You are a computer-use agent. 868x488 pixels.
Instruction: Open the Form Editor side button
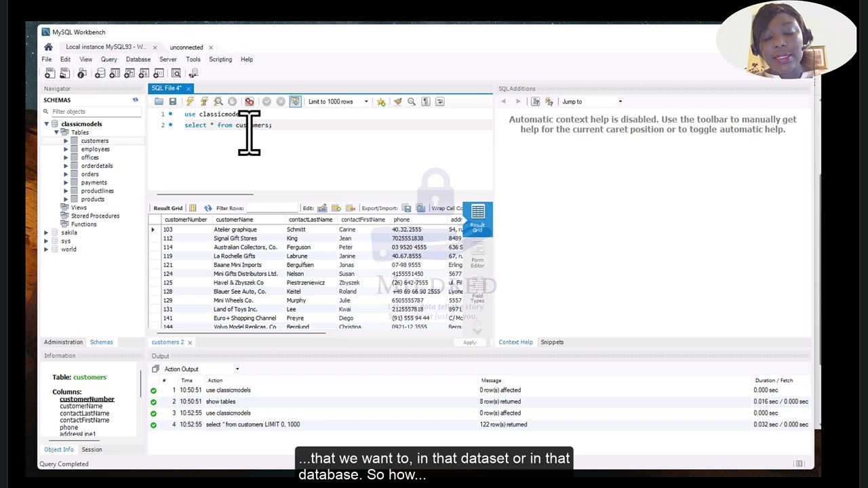tap(477, 254)
